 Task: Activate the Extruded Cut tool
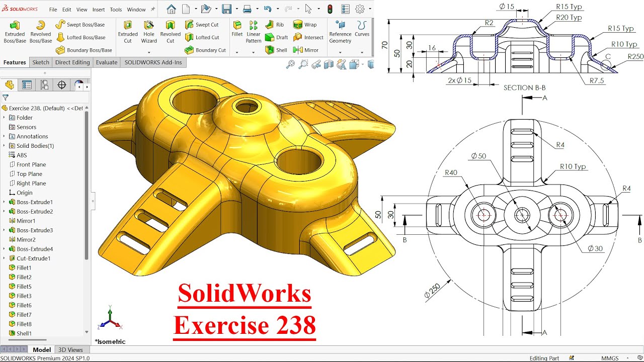click(x=128, y=32)
